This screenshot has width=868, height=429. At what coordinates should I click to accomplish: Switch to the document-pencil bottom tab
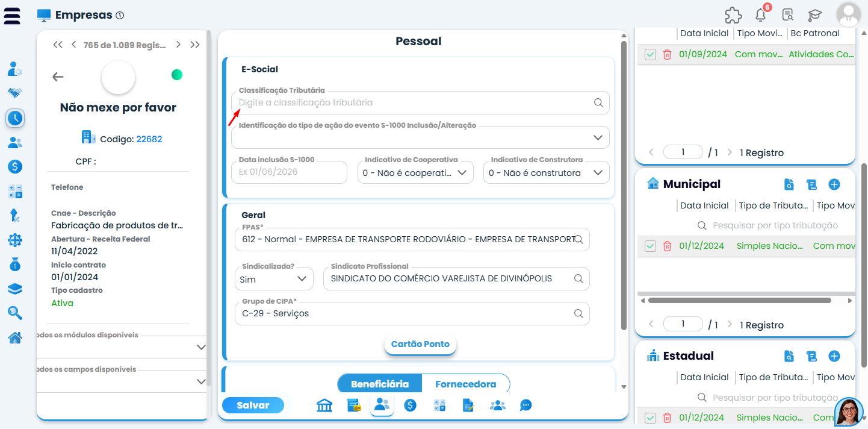coord(468,406)
